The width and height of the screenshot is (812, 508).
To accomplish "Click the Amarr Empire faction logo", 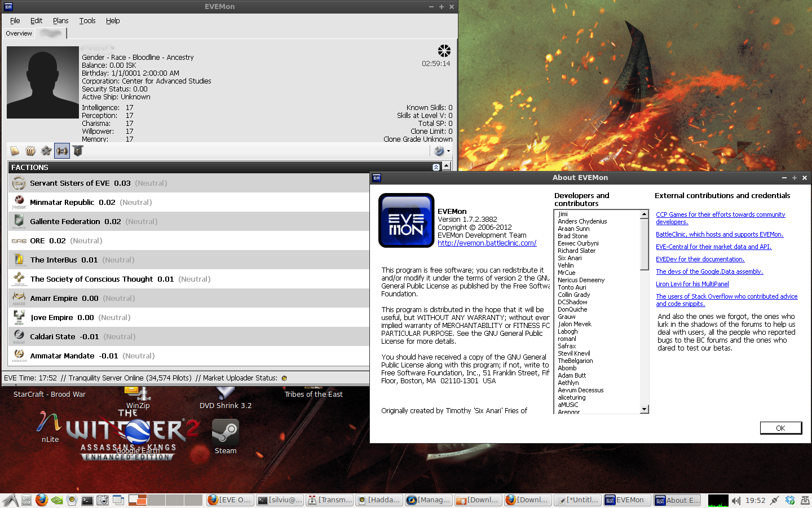I will coord(19,298).
